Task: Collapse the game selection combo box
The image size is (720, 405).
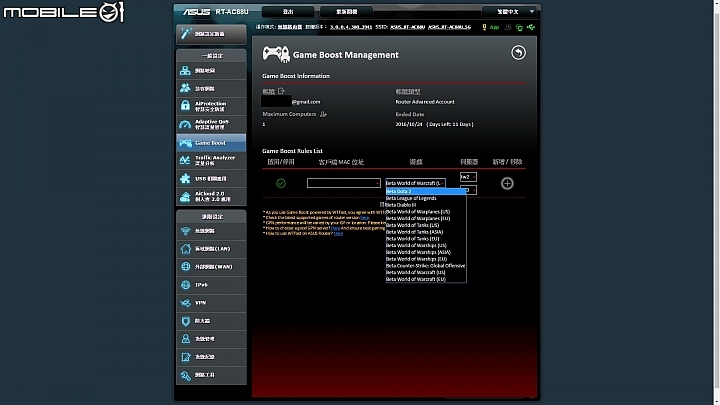Action: point(415,183)
